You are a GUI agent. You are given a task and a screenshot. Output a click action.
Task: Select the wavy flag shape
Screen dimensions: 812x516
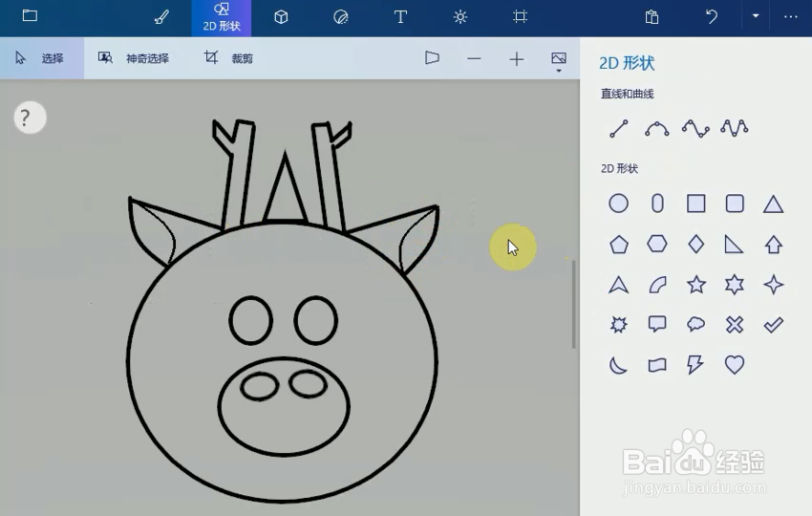coord(657,365)
